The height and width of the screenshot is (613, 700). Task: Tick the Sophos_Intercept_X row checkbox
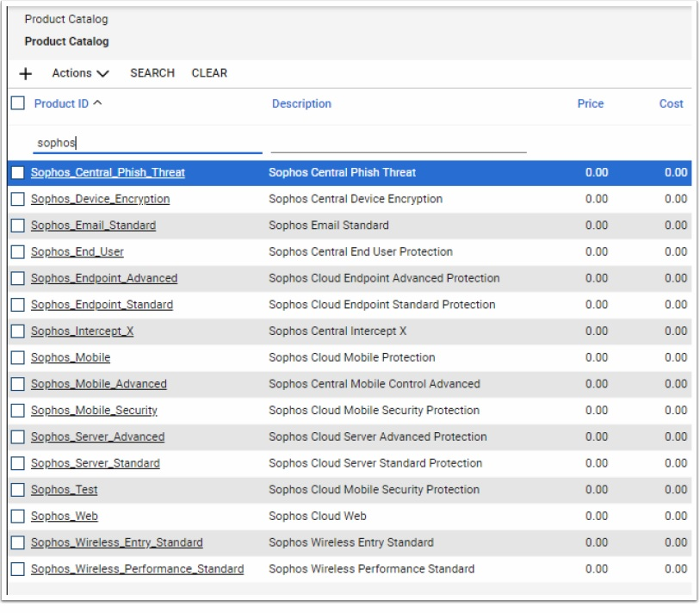18,331
